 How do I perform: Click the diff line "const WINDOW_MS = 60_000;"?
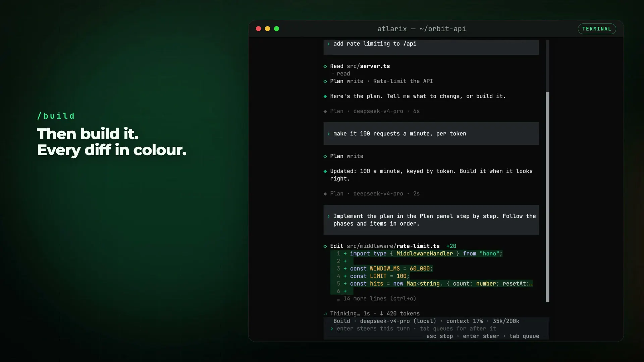tap(391, 269)
